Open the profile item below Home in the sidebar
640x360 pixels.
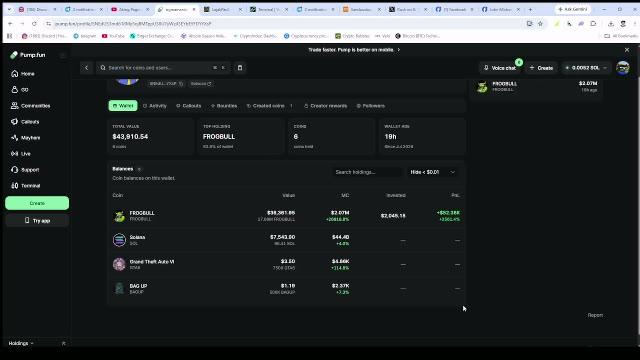tap(20, 89)
